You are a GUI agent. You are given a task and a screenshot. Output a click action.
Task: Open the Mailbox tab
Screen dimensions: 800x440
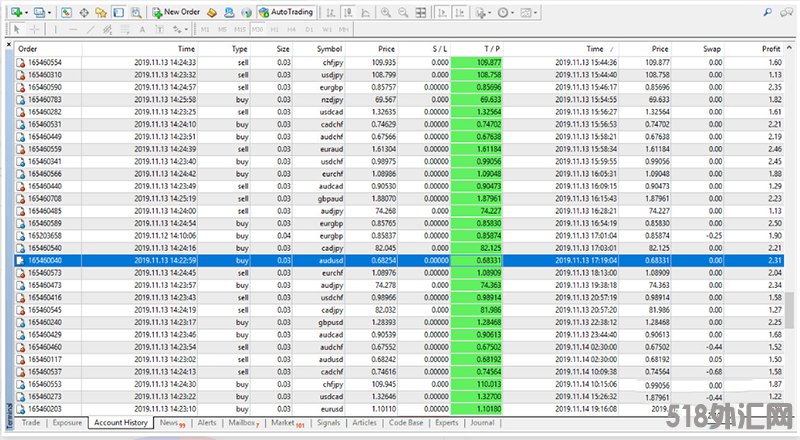[x=242, y=424]
